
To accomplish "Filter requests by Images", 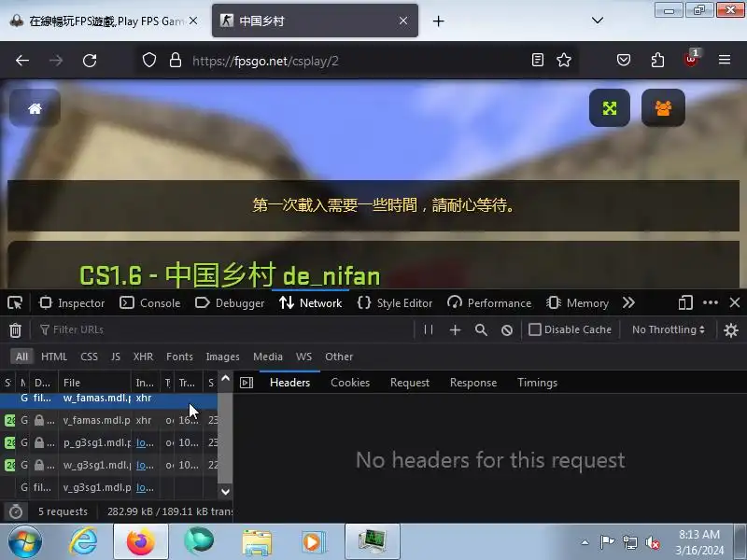I will 222,357.
